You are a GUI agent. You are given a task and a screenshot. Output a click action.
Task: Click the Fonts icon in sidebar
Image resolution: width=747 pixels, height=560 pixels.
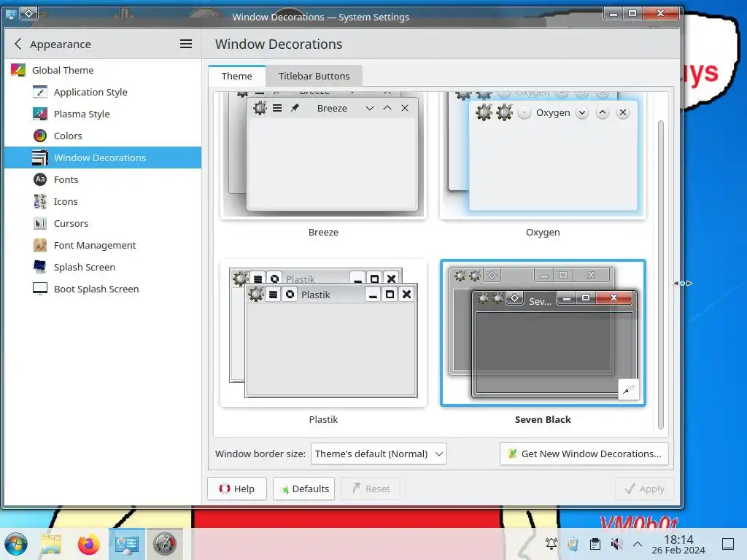[40, 179]
